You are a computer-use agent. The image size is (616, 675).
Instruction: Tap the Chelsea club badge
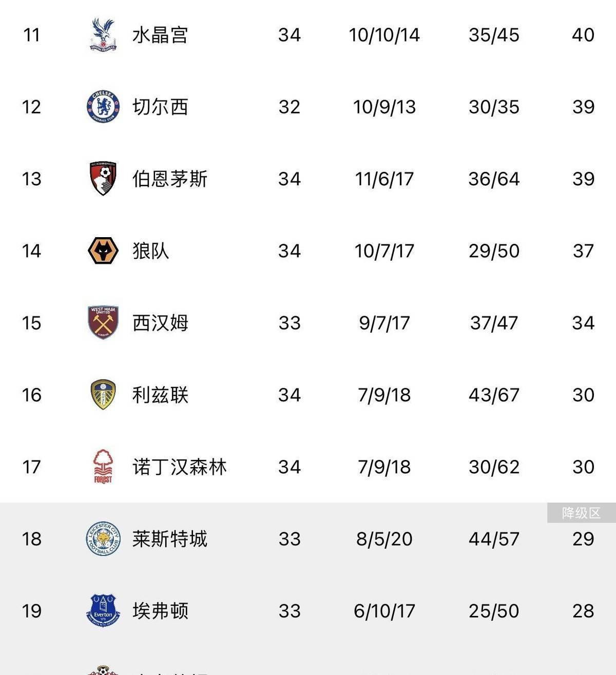103,107
